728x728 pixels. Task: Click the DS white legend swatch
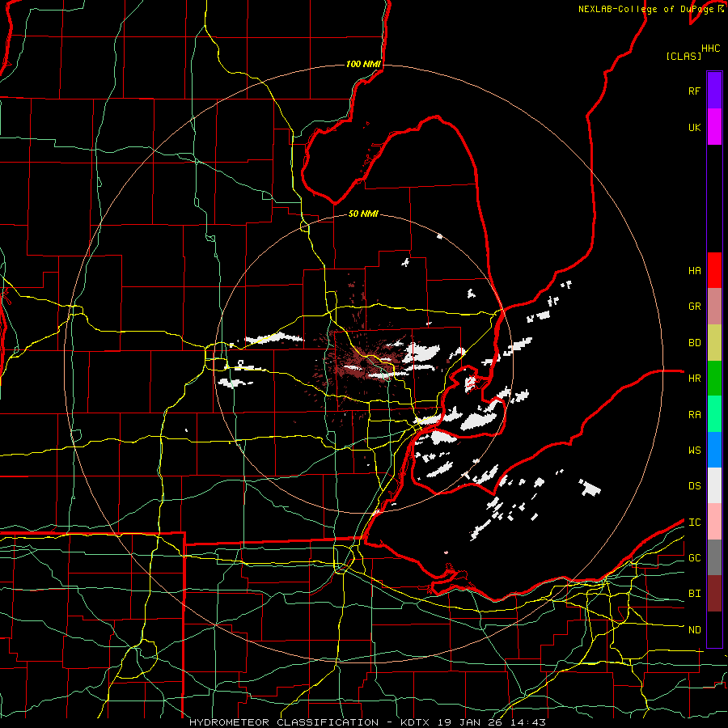coord(714,485)
